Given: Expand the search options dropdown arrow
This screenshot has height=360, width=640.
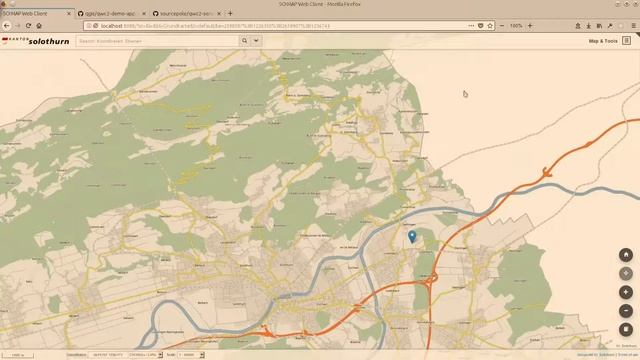Looking at the screenshot, I should (256, 41).
